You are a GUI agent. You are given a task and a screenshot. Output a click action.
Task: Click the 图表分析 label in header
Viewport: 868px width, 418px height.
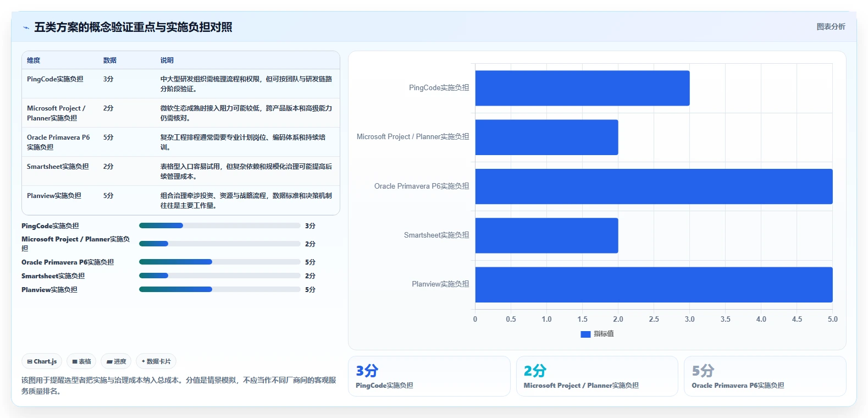tap(831, 26)
